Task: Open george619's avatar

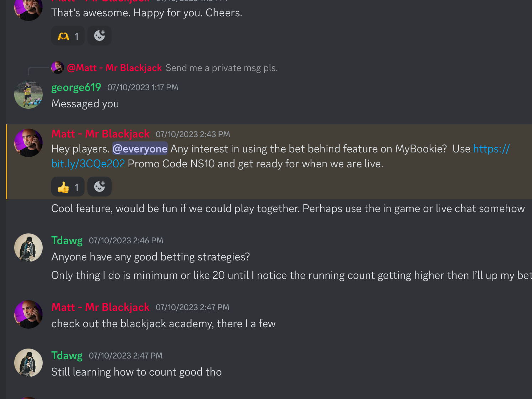Action: pos(28,95)
